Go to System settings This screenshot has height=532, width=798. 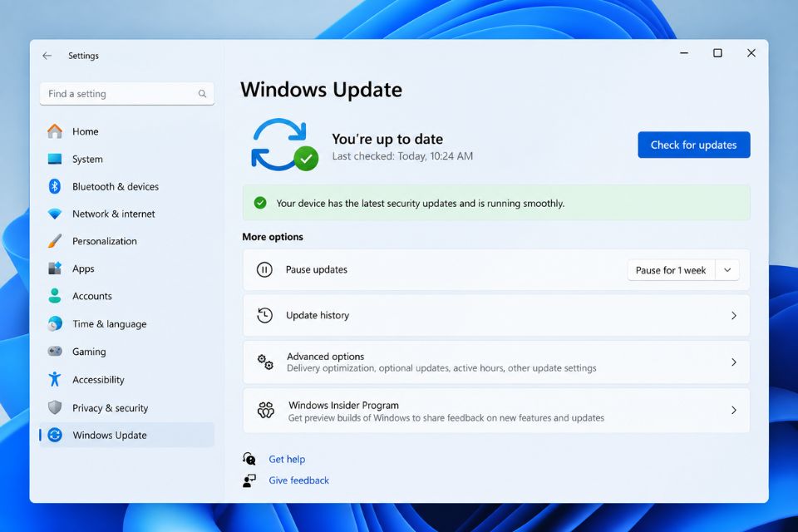tap(126, 159)
